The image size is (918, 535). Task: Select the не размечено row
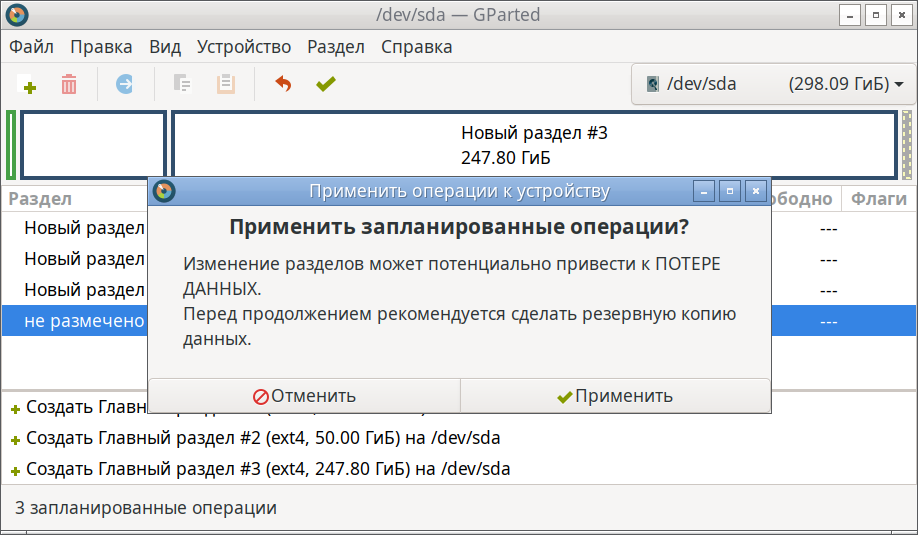tap(459, 320)
